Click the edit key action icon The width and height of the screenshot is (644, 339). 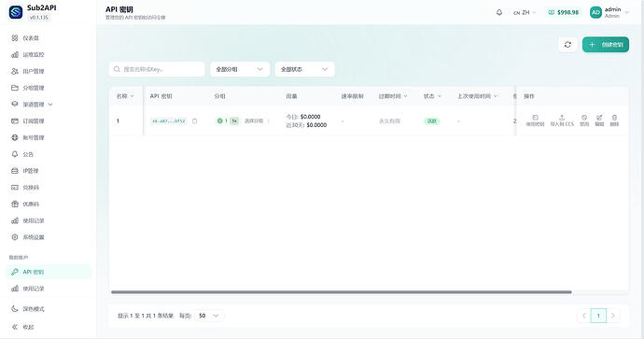599,120
